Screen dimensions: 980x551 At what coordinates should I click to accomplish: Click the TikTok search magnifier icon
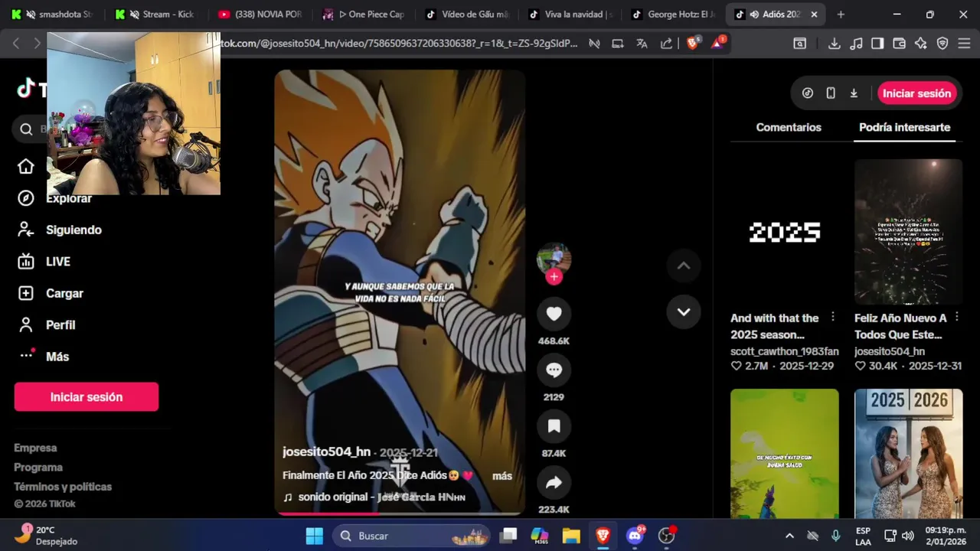[27, 129]
